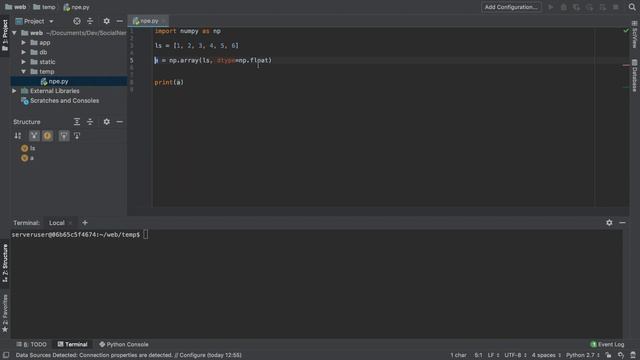
Task: Expand External Libraries node
Action: (x=14, y=91)
